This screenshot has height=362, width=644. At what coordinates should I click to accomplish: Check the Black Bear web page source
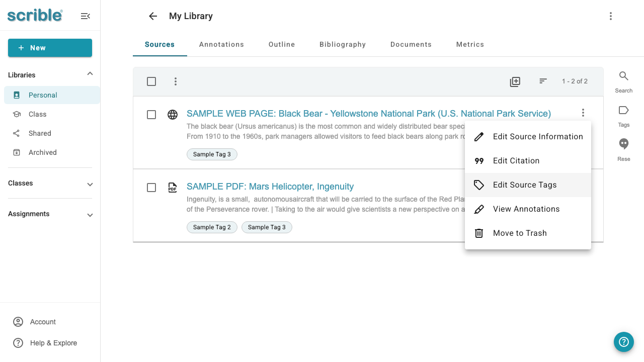click(x=151, y=115)
